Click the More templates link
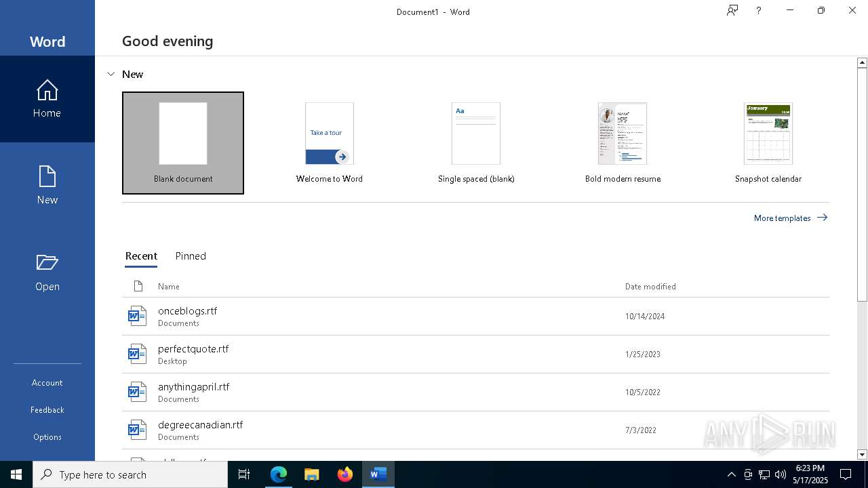This screenshot has width=868, height=488. coord(791,218)
